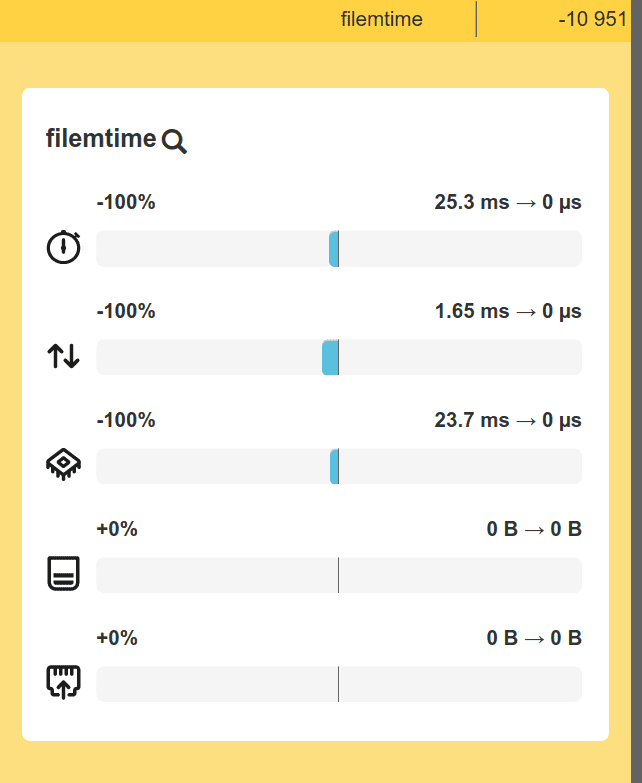The height and width of the screenshot is (783, 642).
Task: Click the stopwatch wall time icon
Action: [64, 247]
